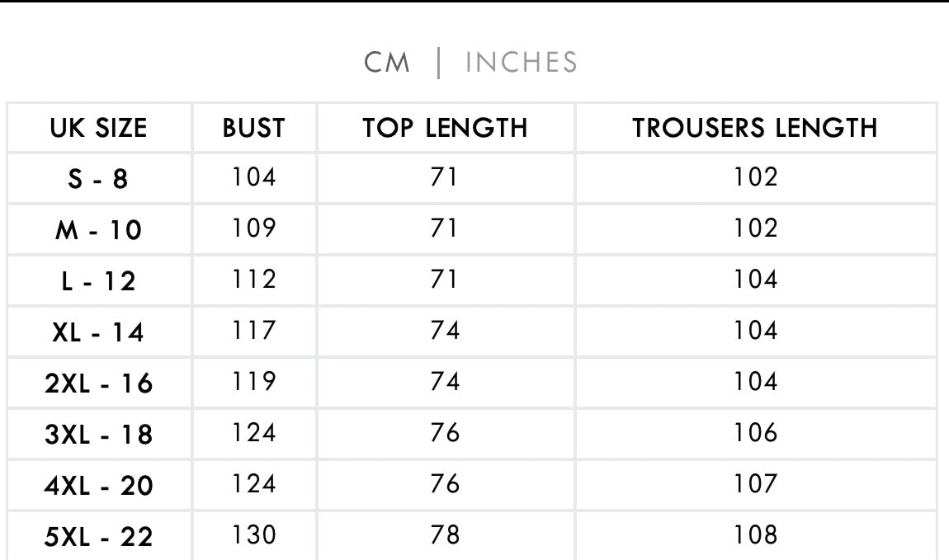The width and height of the screenshot is (949, 560).
Task: Click the TOP LENGTH column header
Action: click(445, 128)
